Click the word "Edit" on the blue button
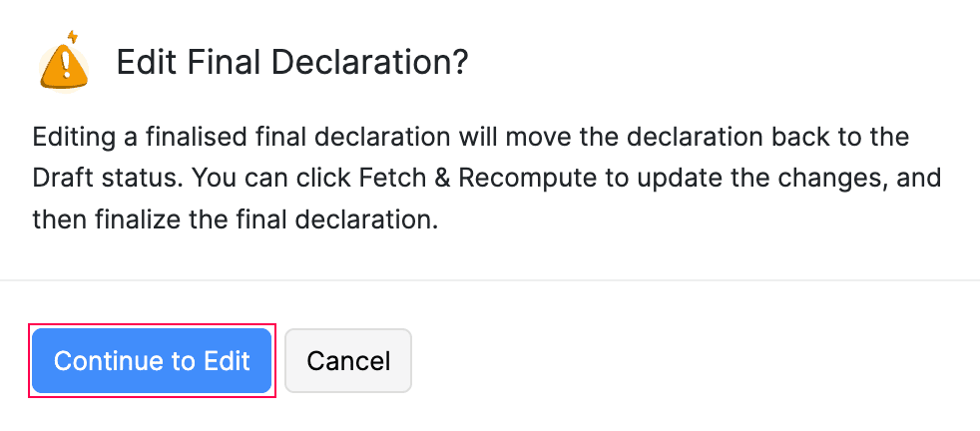This screenshot has height=431, width=980. pyautogui.click(x=228, y=360)
